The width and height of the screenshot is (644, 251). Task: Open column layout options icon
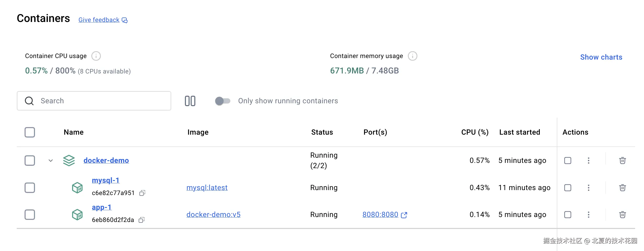click(190, 101)
